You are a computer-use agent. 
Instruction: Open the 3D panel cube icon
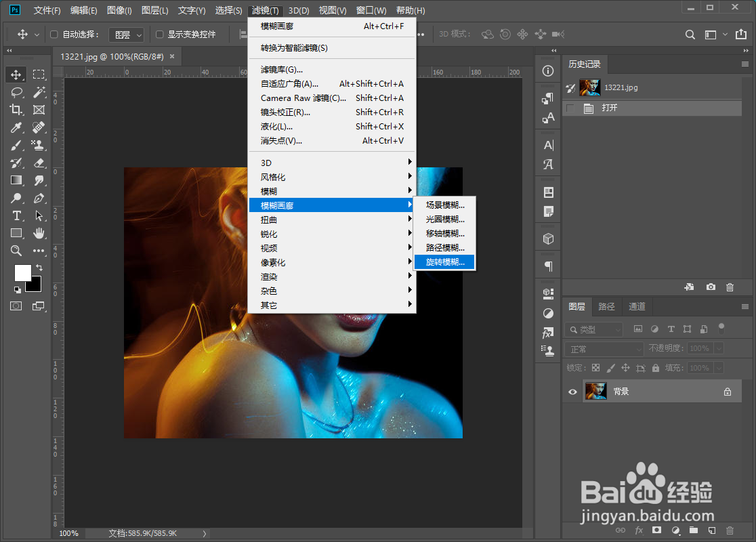(x=548, y=238)
